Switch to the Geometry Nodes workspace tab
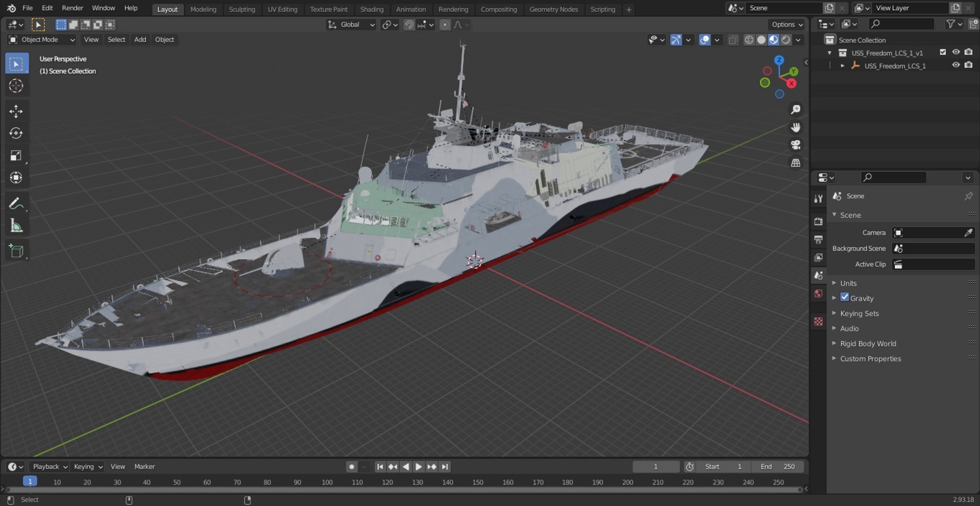The width and height of the screenshot is (980, 506). (553, 9)
